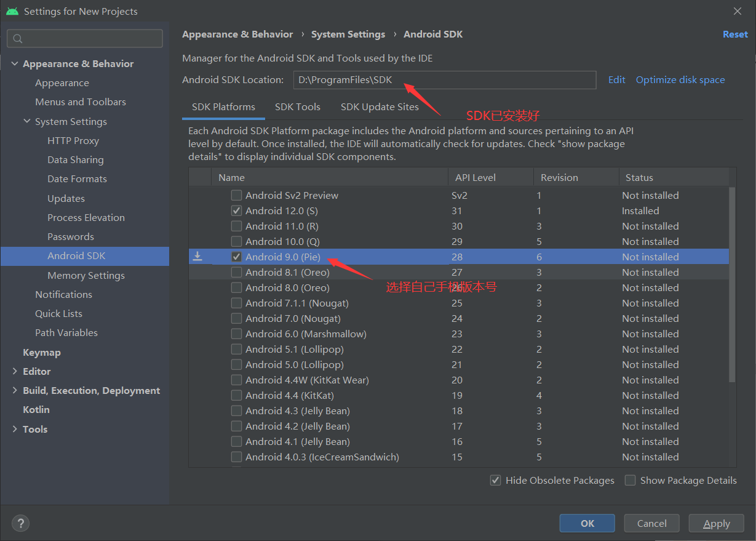This screenshot has height=541, width=756.
Task: Uncheck the Android 12.0 (S) checkbox
Action: (236, 210)
